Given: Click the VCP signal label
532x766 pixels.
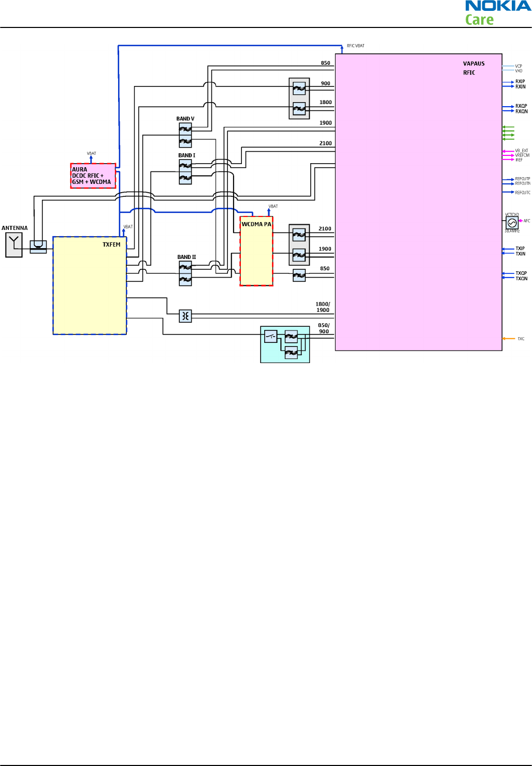Looking at the screenshot, I should [519, 66].
